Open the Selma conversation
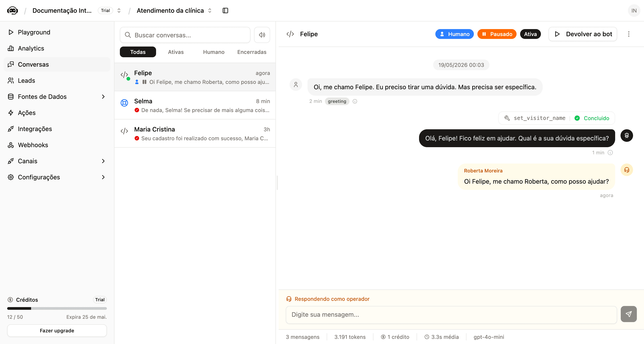Image resolution: width=644 pixels, height=344 pixels. 195,105
